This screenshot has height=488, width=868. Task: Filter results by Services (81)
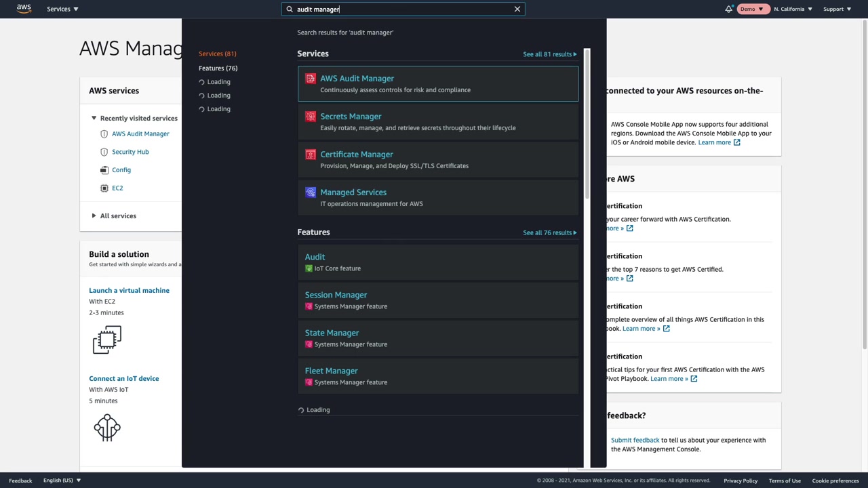(218, 54)
